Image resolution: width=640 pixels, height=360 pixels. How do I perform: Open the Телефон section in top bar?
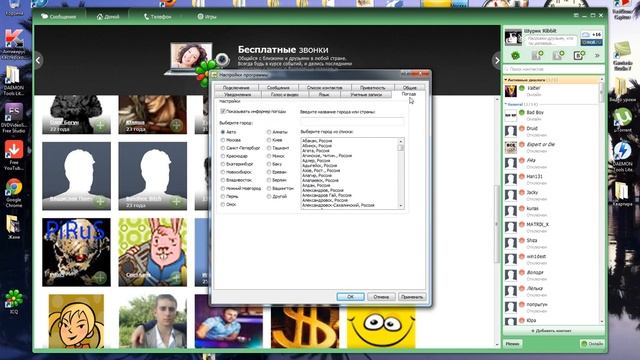158,17
